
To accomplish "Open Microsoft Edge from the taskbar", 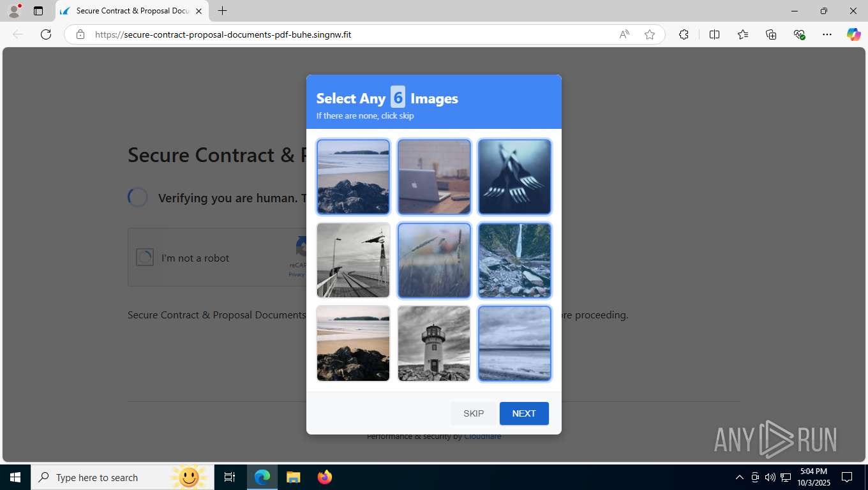I will point(262,477).
